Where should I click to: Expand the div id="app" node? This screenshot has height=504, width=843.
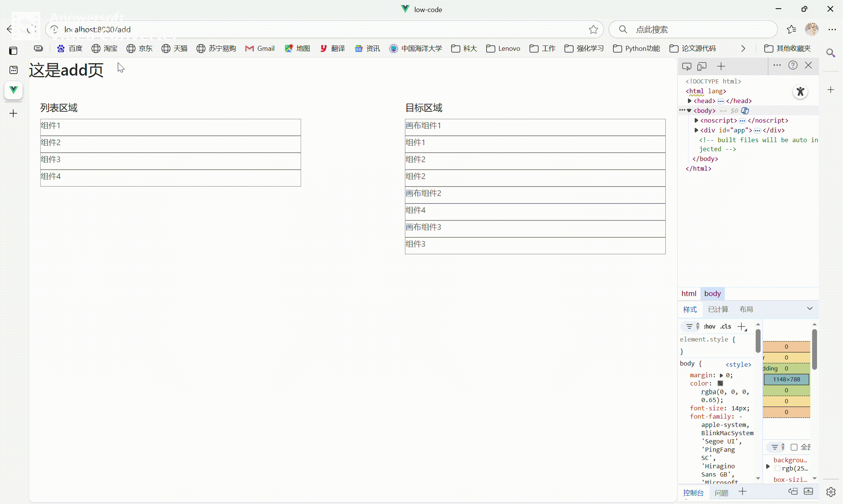pyautogui.click(x=696, y=130)
